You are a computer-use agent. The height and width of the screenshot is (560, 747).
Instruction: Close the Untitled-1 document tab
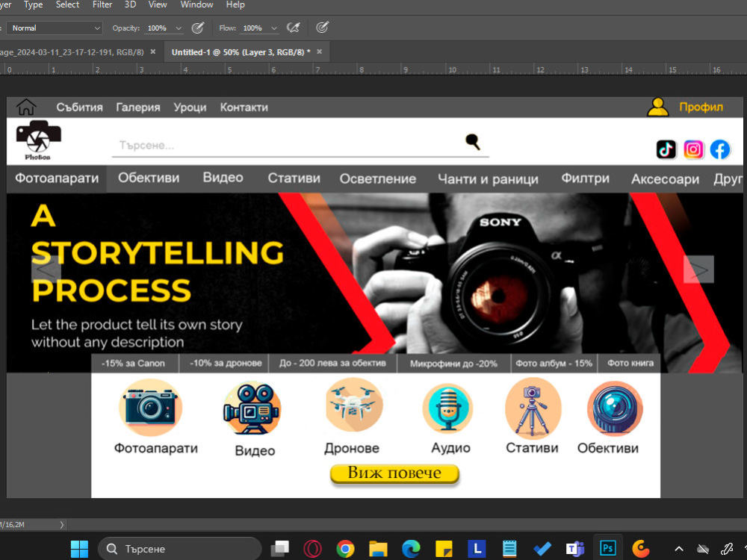tap(320, 52)
